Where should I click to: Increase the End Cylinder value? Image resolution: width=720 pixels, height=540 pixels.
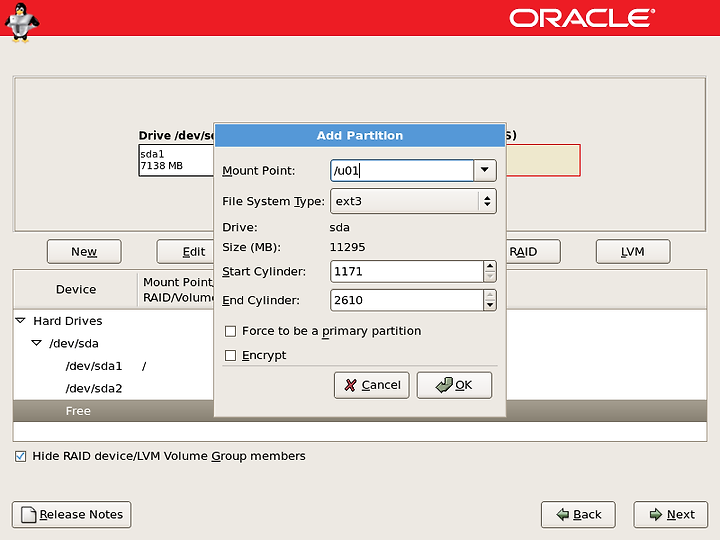pyautogui.click(x=490, y=294)
